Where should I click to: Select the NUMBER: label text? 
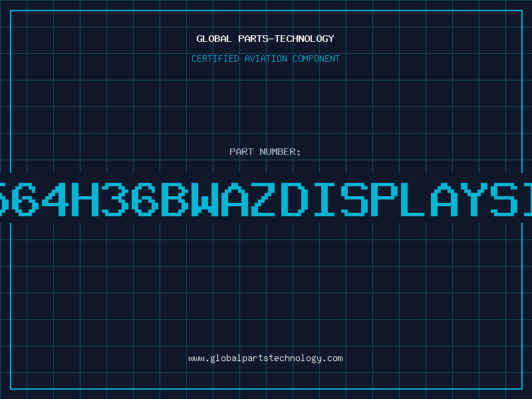[x=280, y=152]
